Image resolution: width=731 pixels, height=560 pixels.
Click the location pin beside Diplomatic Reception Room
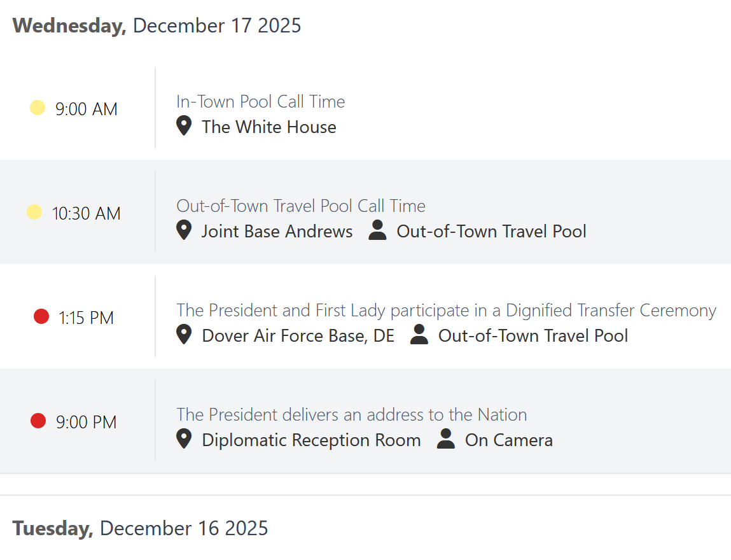point(184,439)
